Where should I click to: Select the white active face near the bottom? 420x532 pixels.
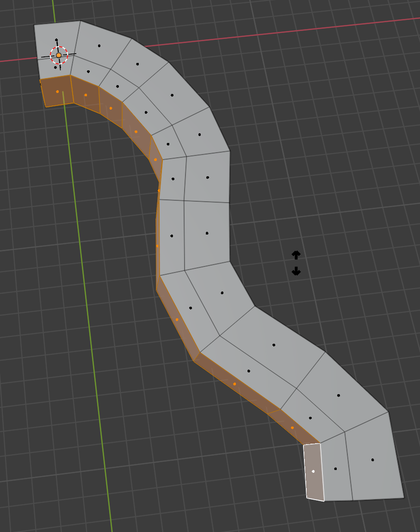click(313, 472)
